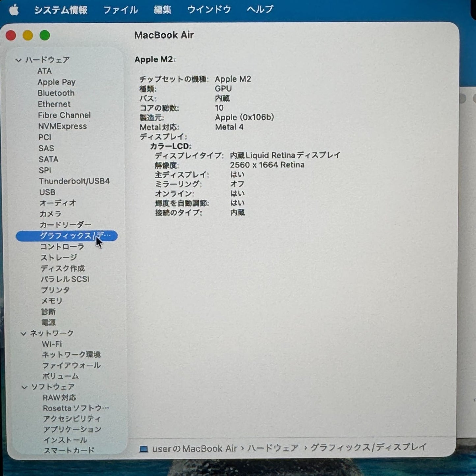Screen dimensions: 476x476
Task: Open the ヘルプ menu
Action: coord(260,10)
